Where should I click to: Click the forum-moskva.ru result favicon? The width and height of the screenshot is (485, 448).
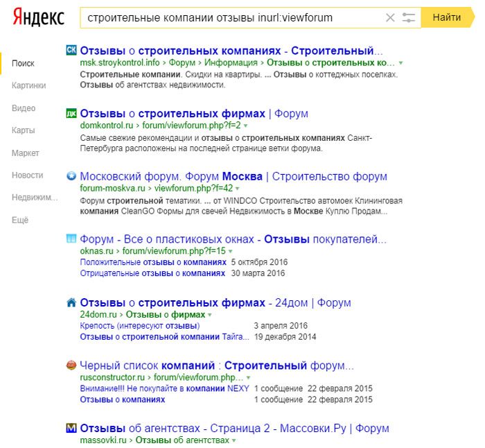(x=71, y=176)
